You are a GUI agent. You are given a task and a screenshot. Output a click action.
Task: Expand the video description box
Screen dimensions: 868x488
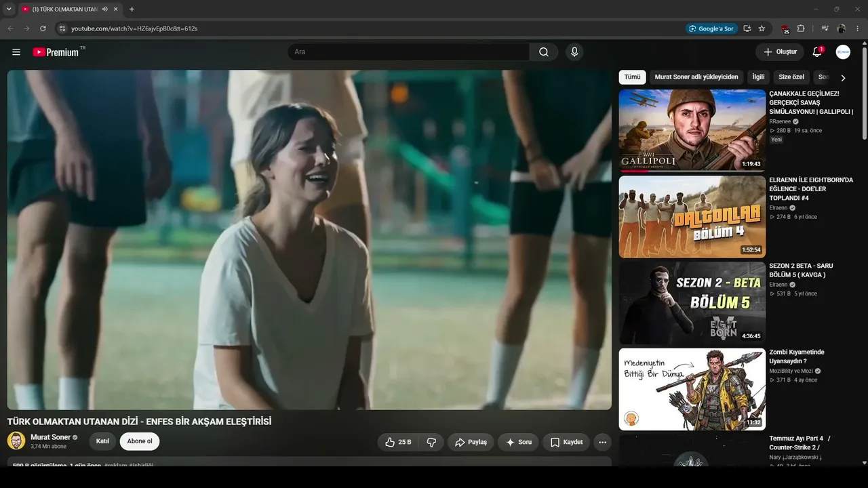point(309,462)
